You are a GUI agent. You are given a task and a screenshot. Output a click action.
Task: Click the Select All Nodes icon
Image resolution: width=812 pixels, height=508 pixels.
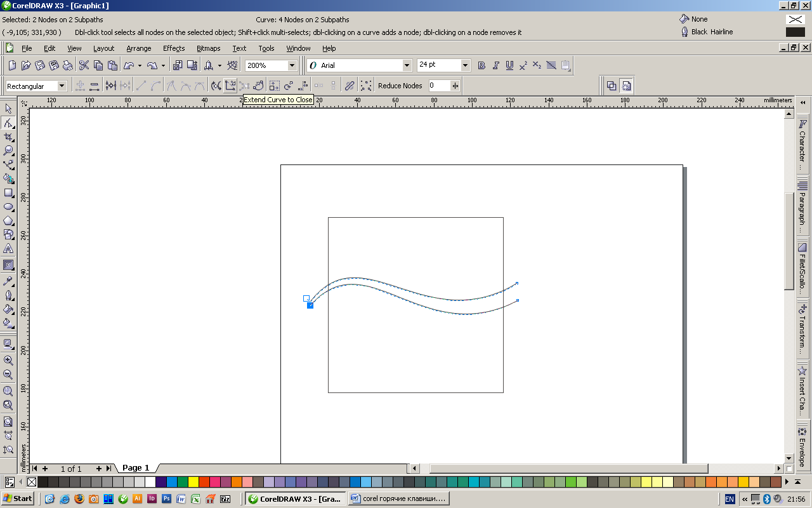(x=365, y=86)
